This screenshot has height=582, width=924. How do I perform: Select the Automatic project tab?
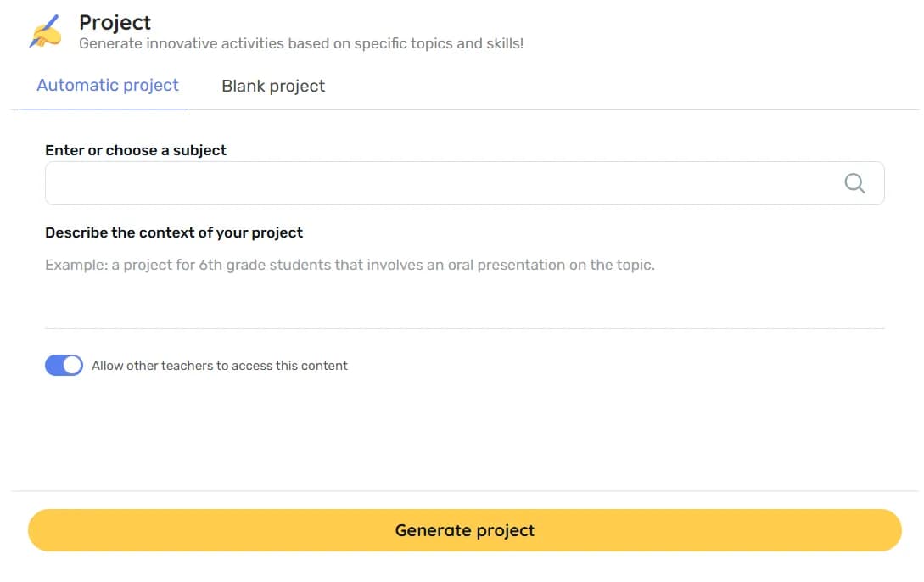point(108,86)
